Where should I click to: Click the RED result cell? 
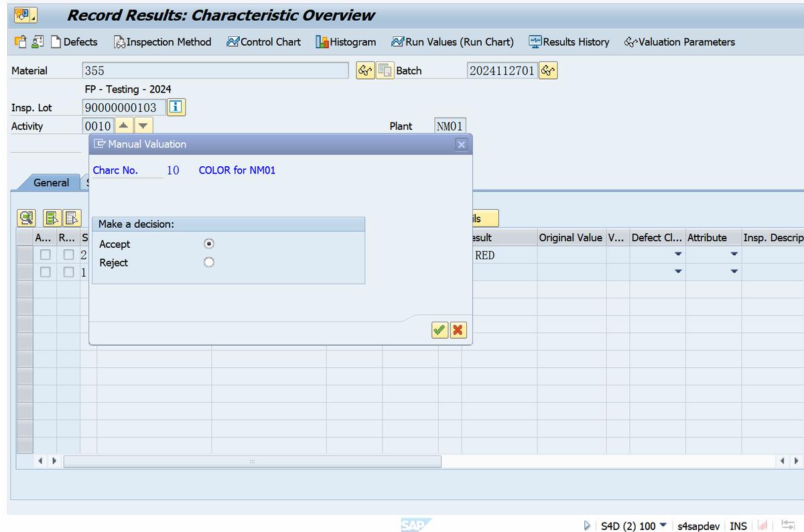[x=499, y=255]
